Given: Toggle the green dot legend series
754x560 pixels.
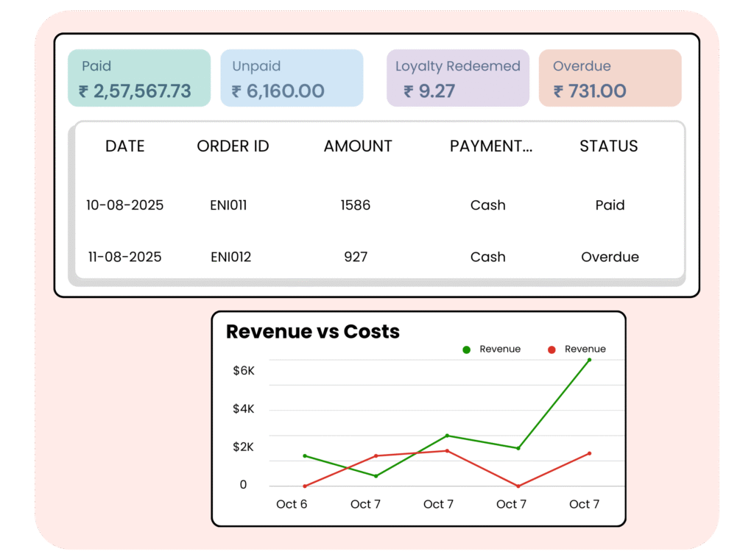Looking at the screenshot, I should coord(466,350).
